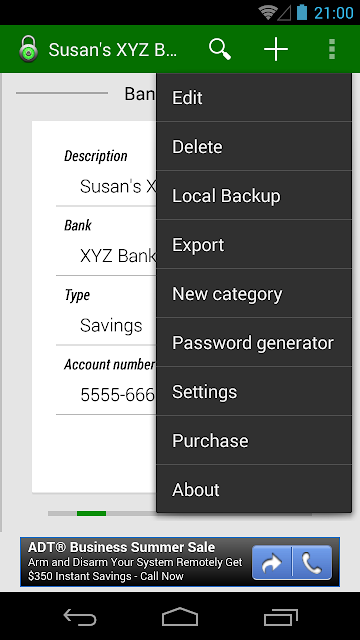Tap the green padlock app icon
This screenshot has height=640, width=360.
point(28,49)
